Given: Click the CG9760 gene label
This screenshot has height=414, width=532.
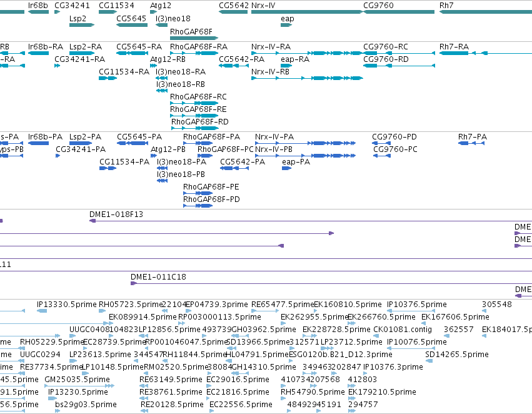Looking at the screenshot, I should point(378,6).
